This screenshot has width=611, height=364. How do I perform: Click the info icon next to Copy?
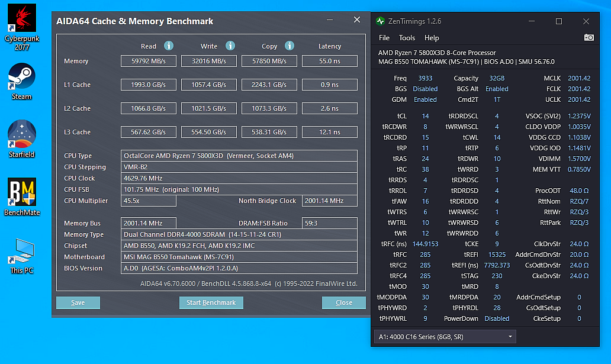coord(290,46)
